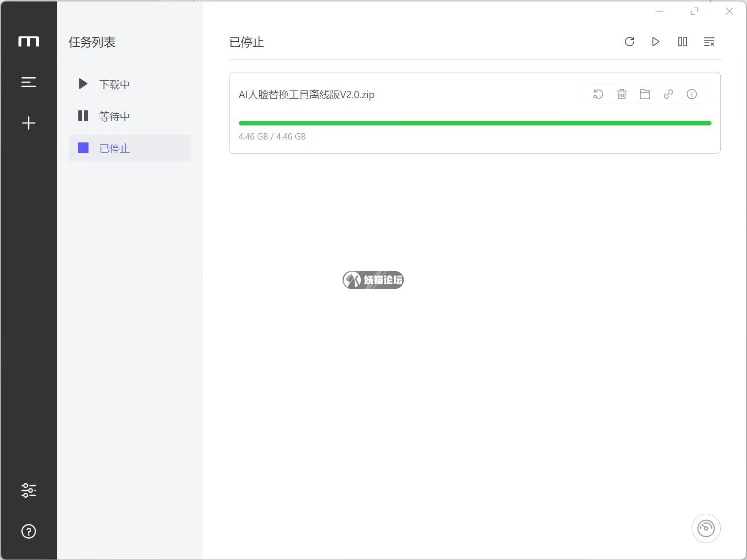Viewport: 747px width, 560px height.
Task: Select the 已停止 task list
Action: (x=130, y=148)
